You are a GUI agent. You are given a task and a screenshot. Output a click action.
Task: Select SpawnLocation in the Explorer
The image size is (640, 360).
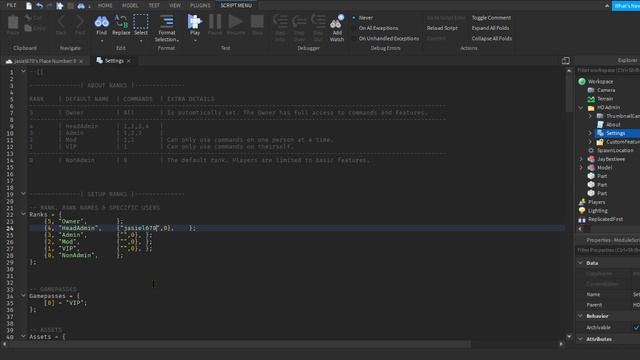click(615, 150)
